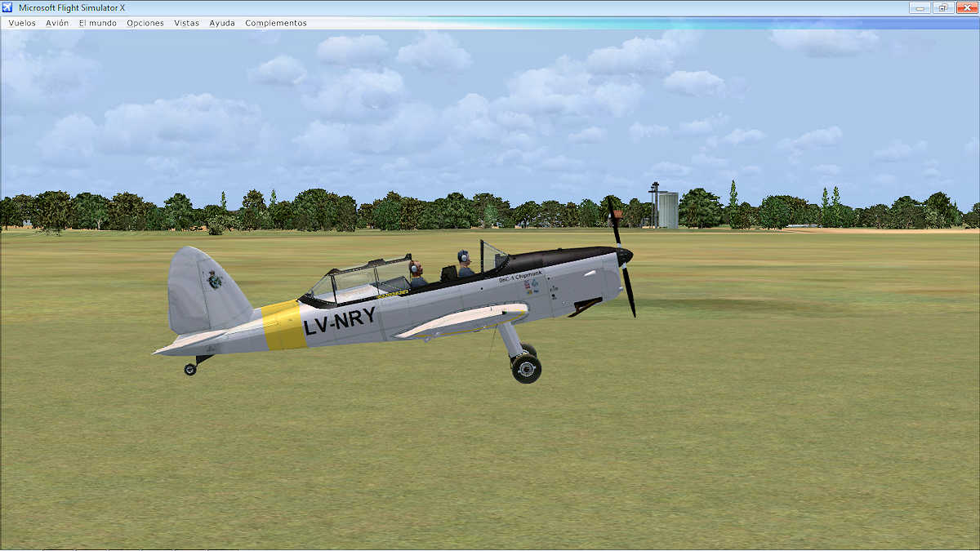This screenshot has height=551, width=980.
Task: Click the aircraft's main landing gear wheel
Action: (526, 368)
